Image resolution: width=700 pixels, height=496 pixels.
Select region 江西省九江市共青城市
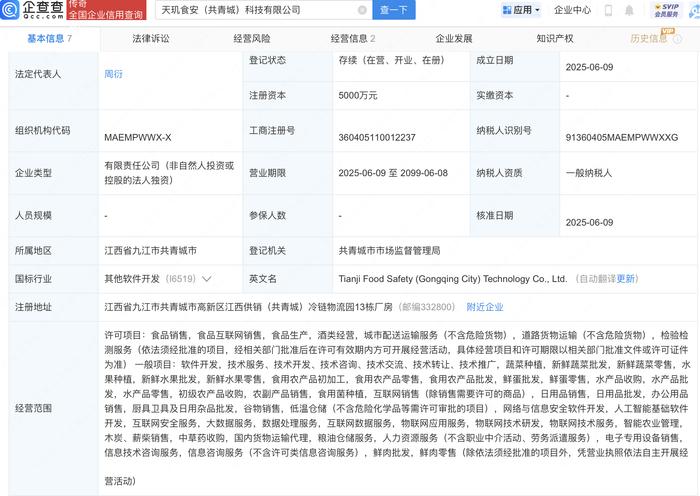click(150, 251)
